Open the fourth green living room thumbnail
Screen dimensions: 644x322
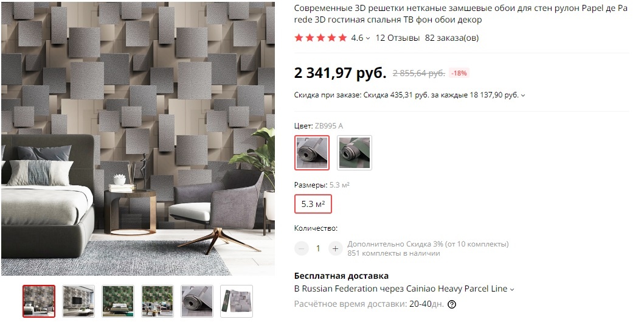coord(158,301)
